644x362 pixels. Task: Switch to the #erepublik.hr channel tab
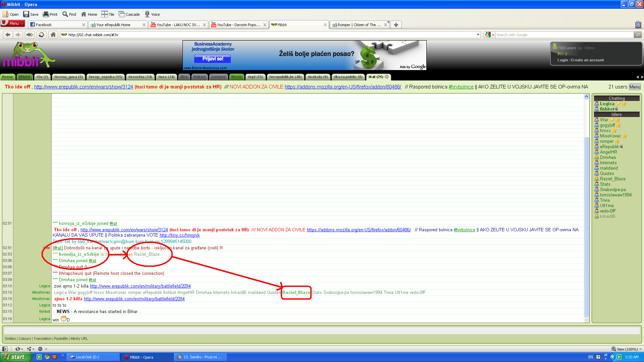[285, 77]
